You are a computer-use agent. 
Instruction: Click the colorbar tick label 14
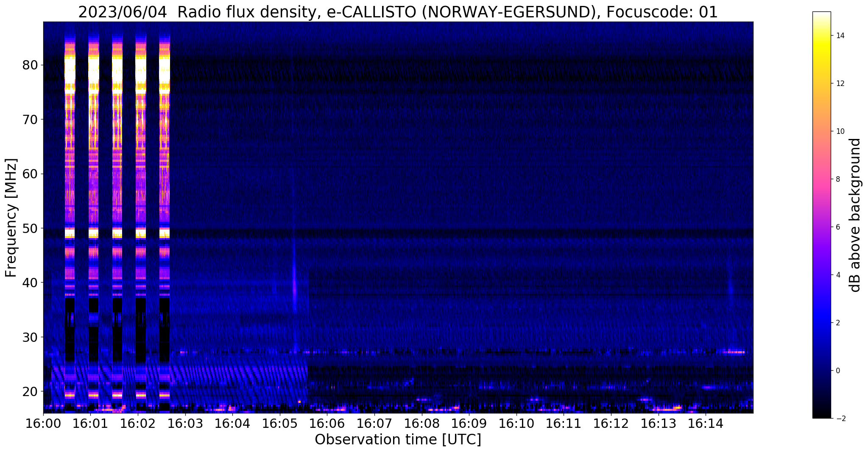point(840,36)
